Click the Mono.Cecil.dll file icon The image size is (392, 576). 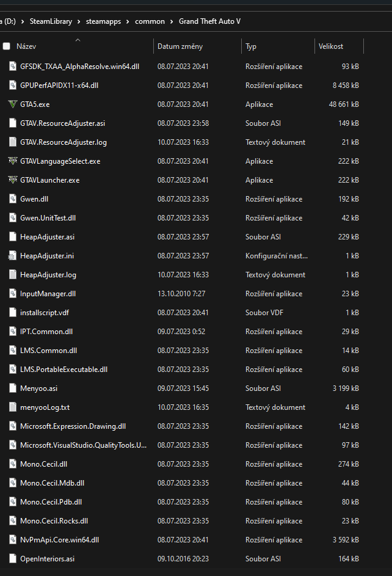[12, 464]
